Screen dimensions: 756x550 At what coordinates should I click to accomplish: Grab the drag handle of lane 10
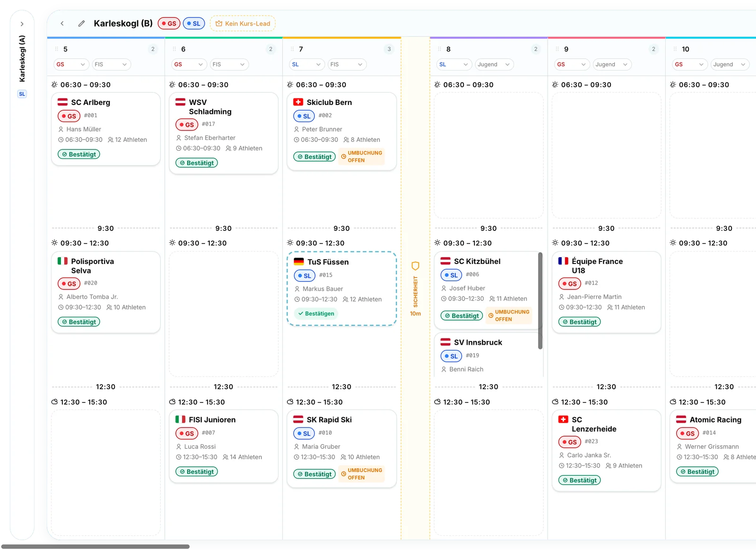click(675, 49)
